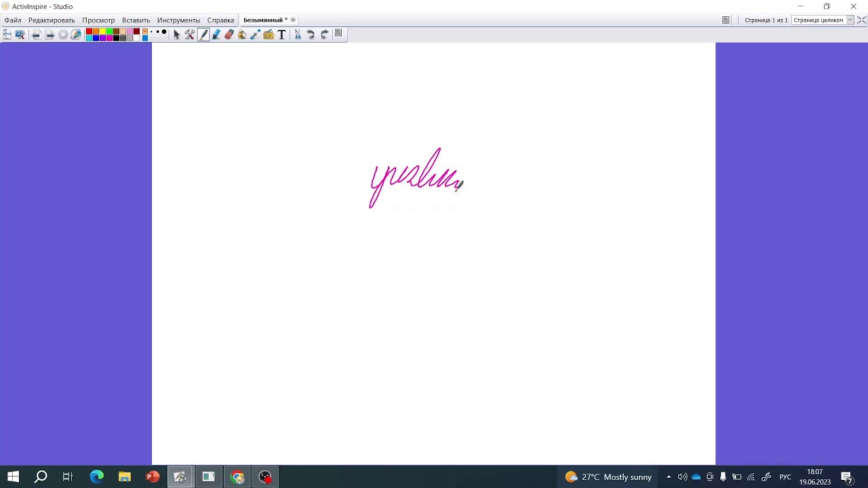
Task: Open PowerPoint from the taskbar
Action: 153,476
